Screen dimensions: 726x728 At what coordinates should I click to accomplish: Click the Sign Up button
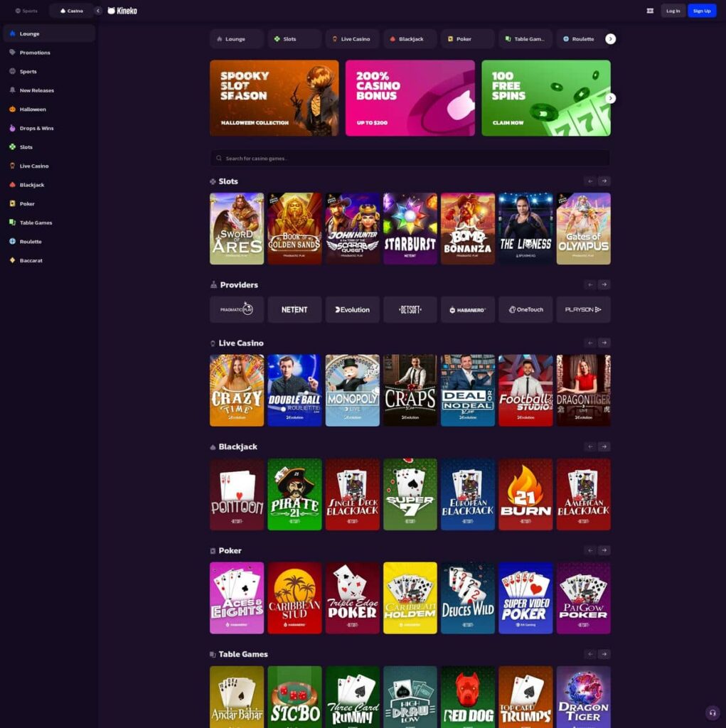[701, 11]
